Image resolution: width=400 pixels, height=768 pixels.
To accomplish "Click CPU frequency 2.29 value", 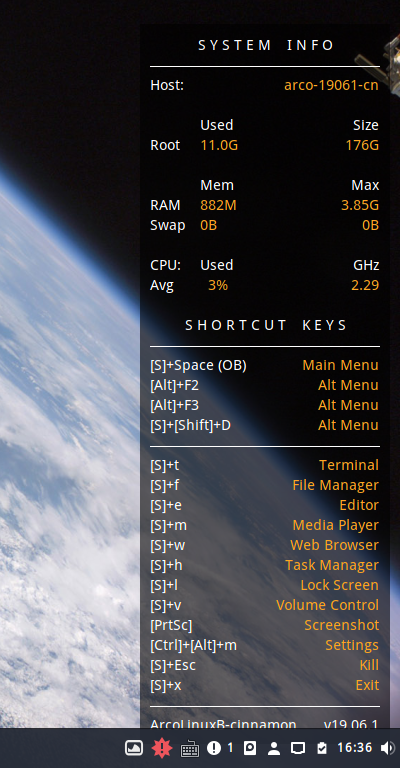I will [365, 285].
